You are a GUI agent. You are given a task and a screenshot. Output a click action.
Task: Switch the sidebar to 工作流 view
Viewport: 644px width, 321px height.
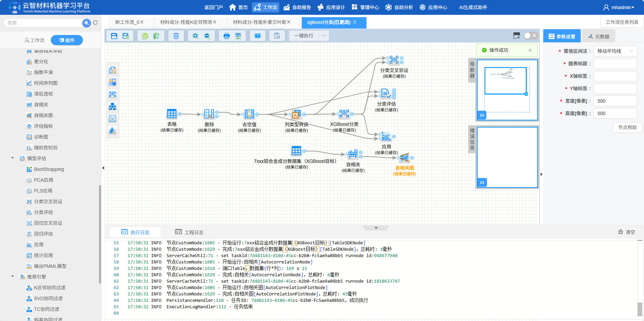point(34,40)
